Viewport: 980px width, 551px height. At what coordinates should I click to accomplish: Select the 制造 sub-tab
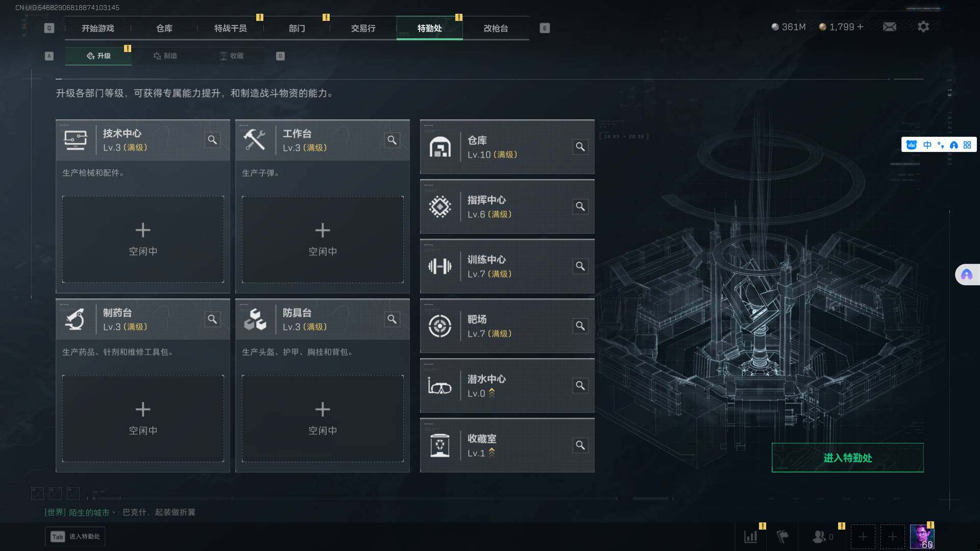pos(165,56)
